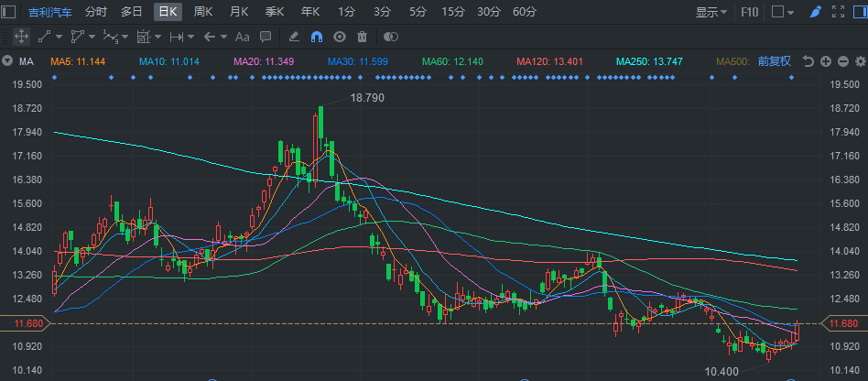The height and width of the screenshot is (381, 868).
Task: Click the MA10: 11.014 label
Action: point(168,61)
